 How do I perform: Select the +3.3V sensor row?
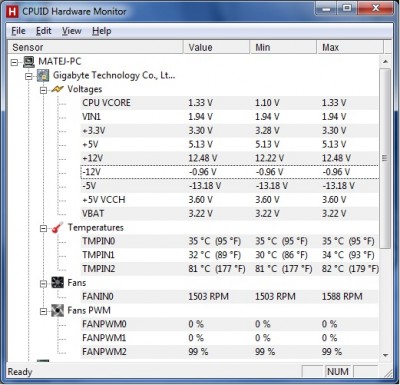(x=229, y=131)
